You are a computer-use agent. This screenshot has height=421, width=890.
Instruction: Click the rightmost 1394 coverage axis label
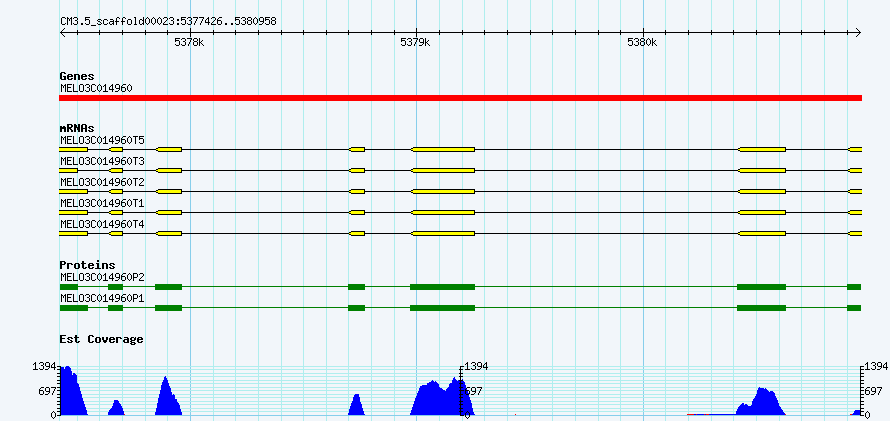[877, 367]
